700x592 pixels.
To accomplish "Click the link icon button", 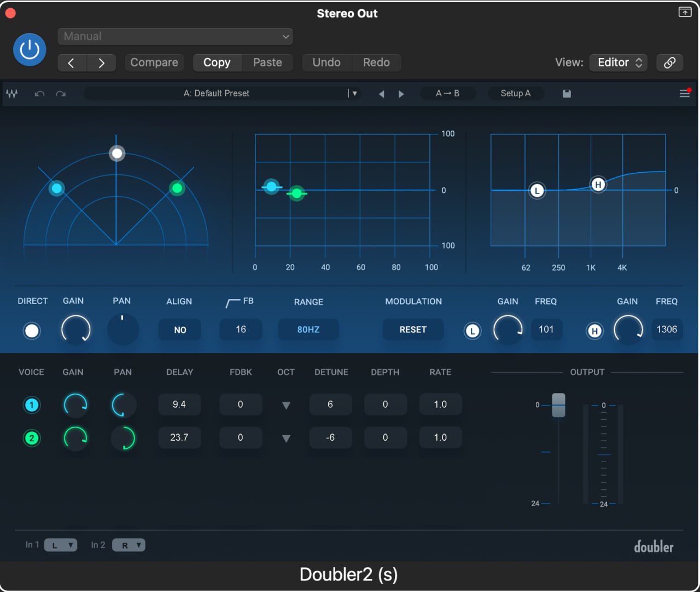I will [669, 62].
